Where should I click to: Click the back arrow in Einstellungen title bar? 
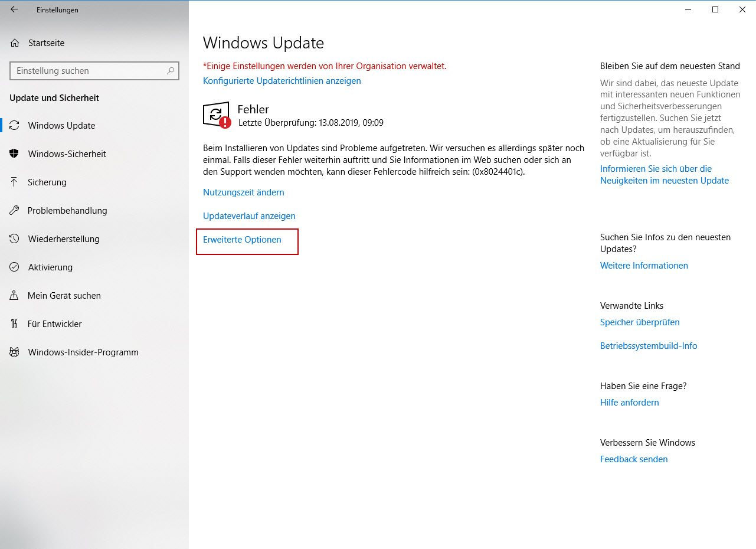coord(14,9)
